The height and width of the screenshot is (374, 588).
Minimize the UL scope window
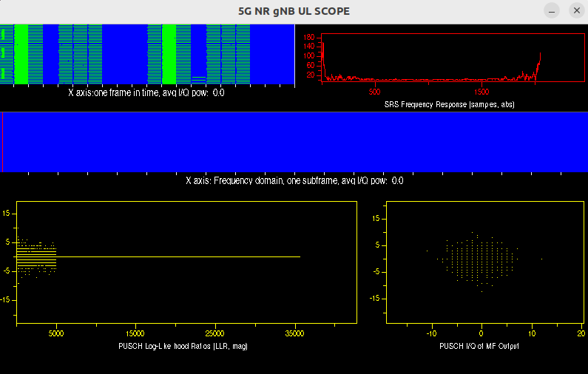tap(552, 10)
